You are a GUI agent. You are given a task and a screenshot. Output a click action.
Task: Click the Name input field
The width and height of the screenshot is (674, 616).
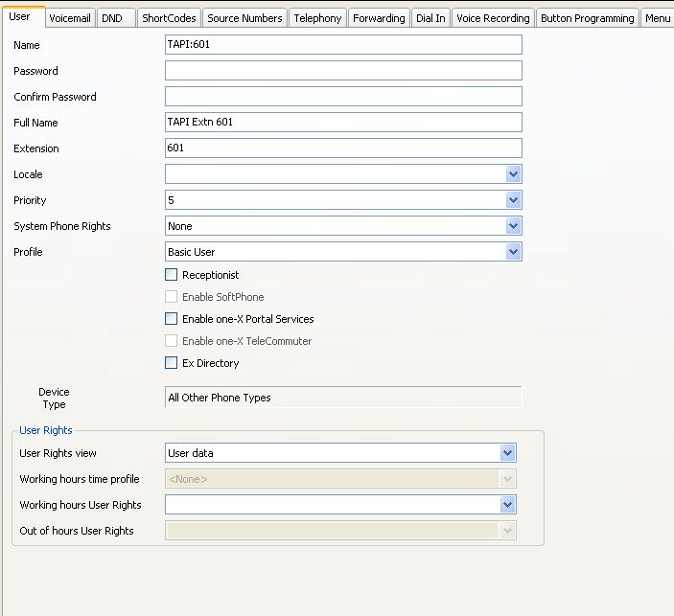pyautogui.click(x=343, y=45)
